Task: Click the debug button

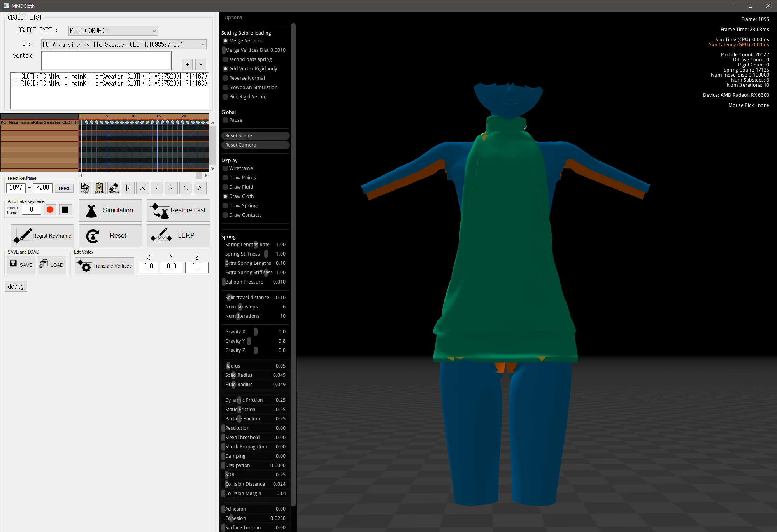Action: (16, 286)
